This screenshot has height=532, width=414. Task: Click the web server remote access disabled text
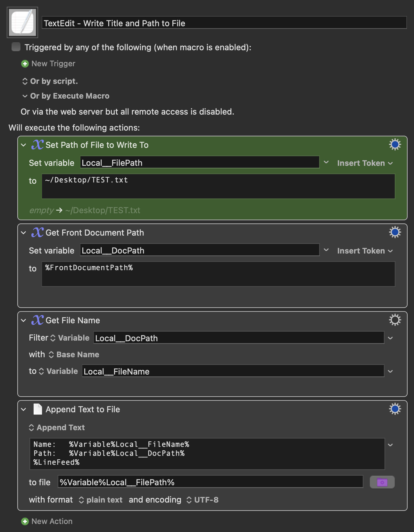click(128, 112)
